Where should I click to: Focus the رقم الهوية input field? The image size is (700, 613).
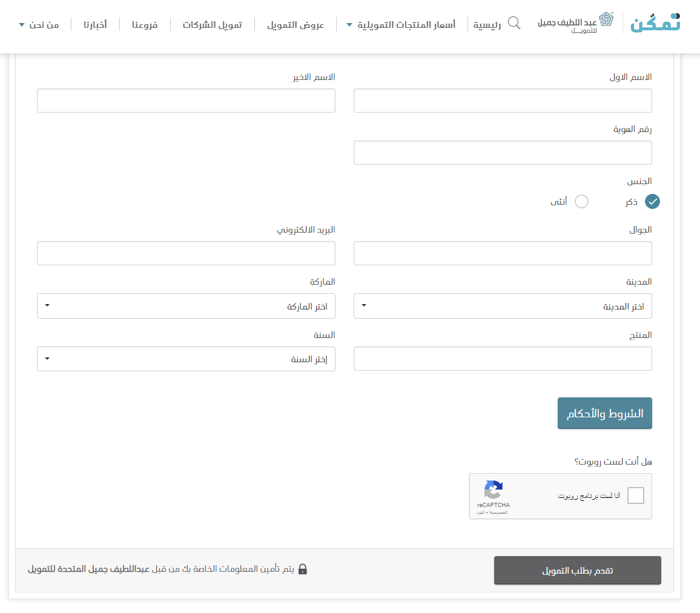(x=503, y=153)
